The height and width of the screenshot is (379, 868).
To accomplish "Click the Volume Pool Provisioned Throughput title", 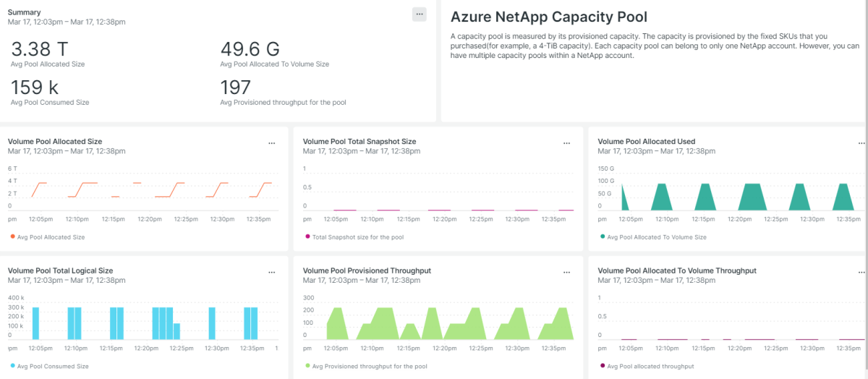I will 367,271.
